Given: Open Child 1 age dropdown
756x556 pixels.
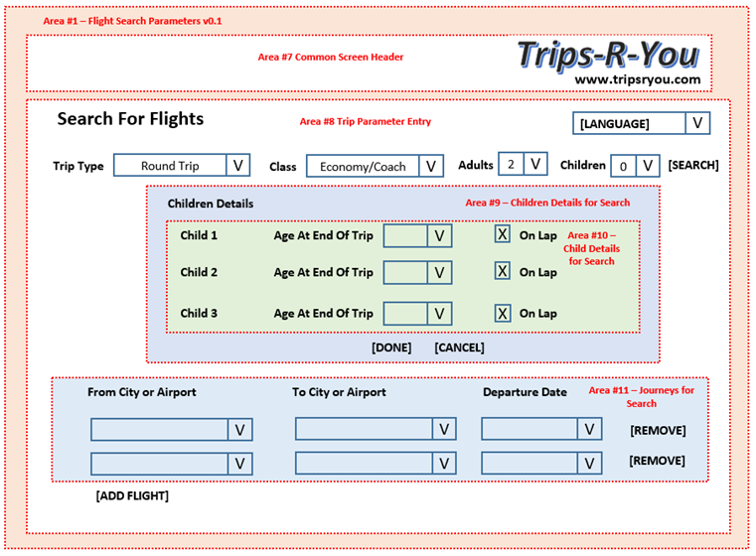Looking at the screenshot, I should 439,235.
